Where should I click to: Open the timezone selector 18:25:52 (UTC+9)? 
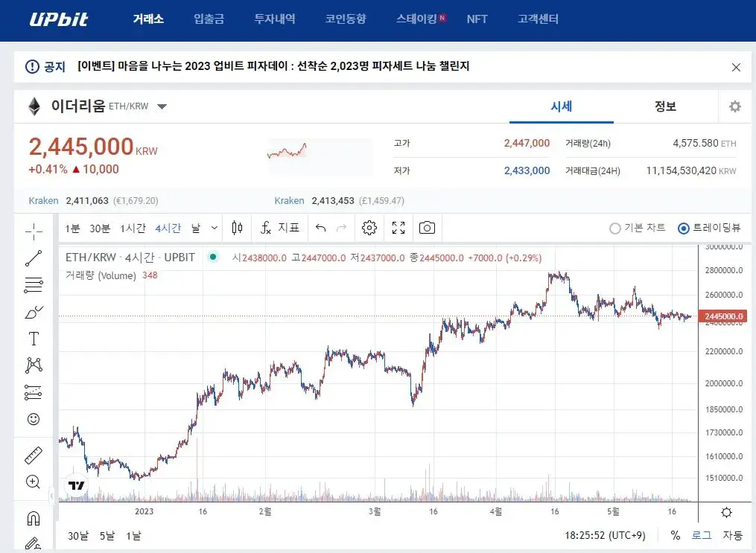coord(605,535)
